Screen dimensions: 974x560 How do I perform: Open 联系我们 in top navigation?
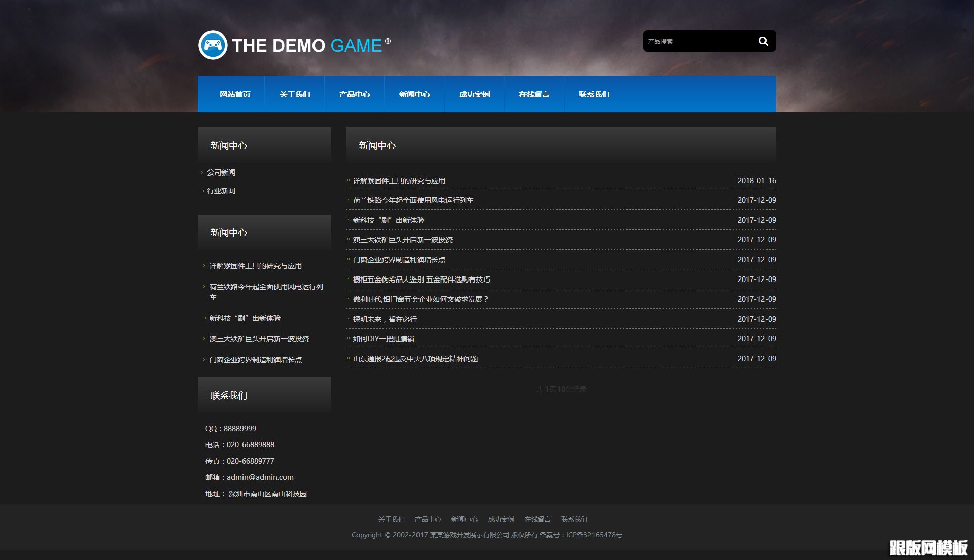594,94
